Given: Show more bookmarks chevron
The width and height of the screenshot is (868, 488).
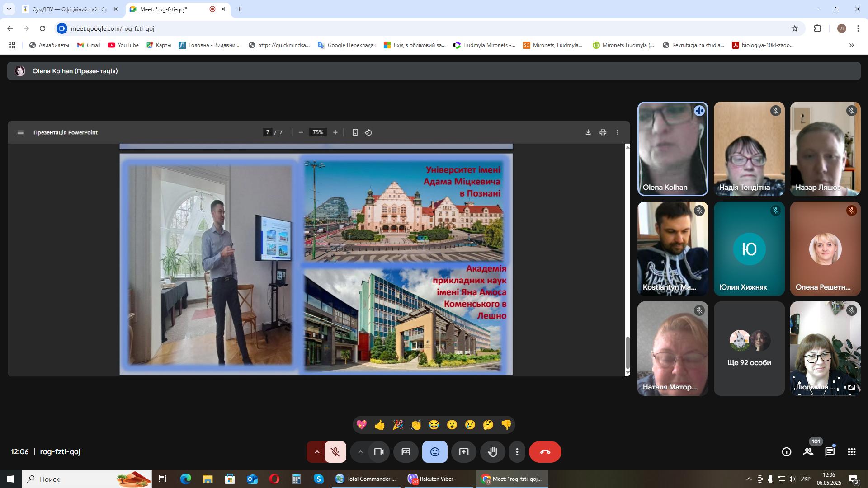Looking at the screenshot, I should 852,45.
